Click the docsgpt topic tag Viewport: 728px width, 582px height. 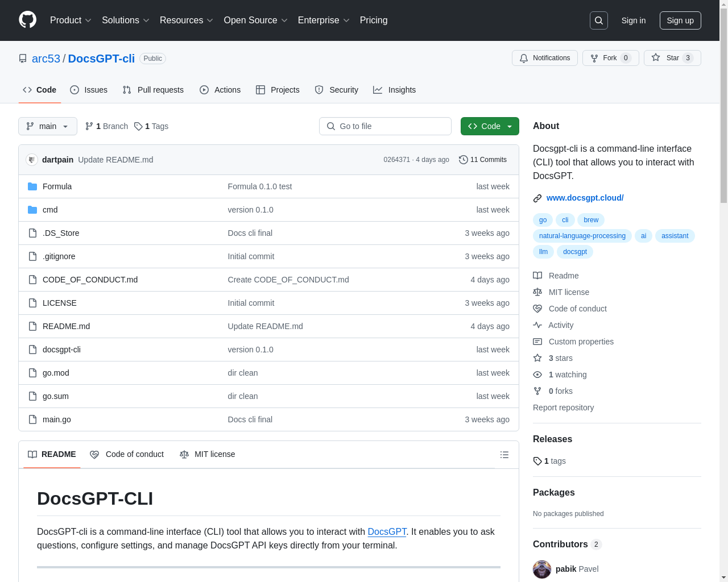[575, 252]
